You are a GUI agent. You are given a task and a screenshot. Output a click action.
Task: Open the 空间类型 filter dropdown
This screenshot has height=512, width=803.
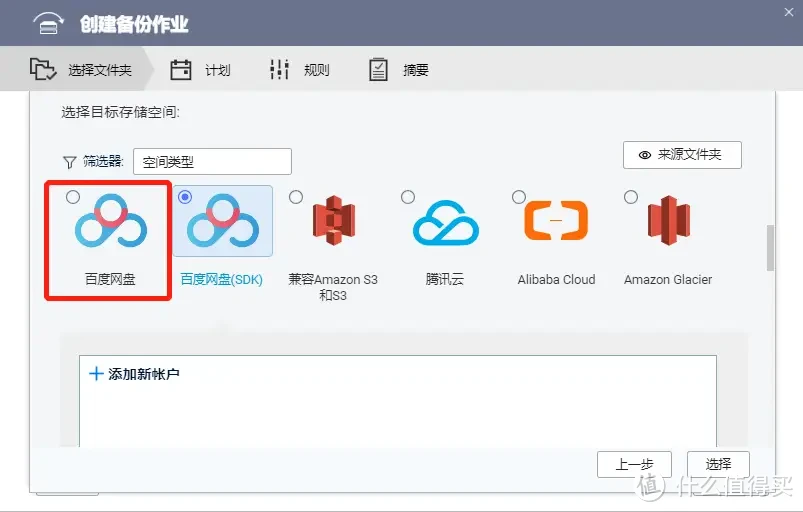click(213, 162)
